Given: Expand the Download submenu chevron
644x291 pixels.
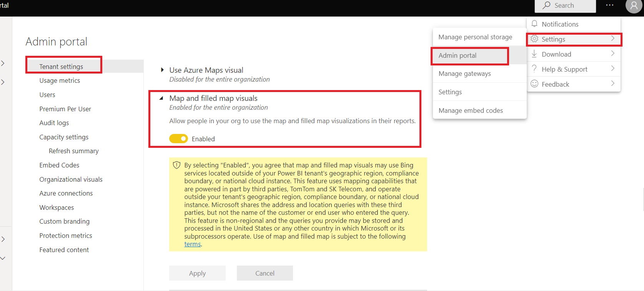Looking at the screenshot, I should 613,54.
